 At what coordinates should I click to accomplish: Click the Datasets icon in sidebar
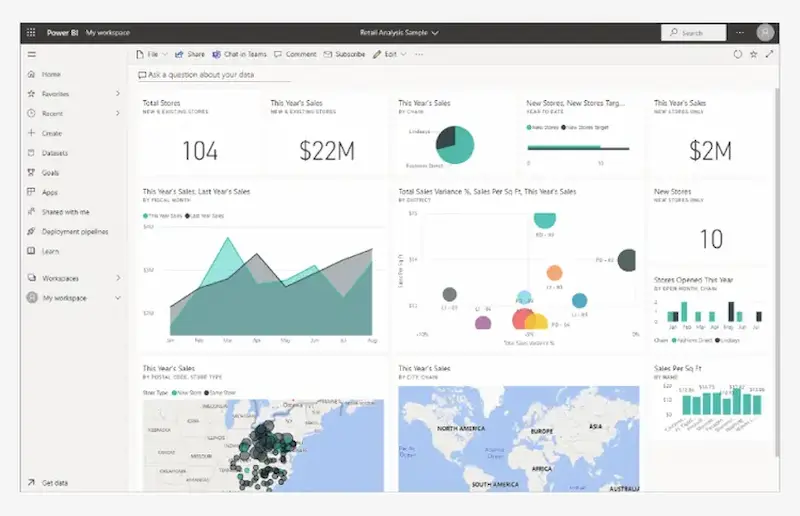pyautogui.click(x=31, y=153)
